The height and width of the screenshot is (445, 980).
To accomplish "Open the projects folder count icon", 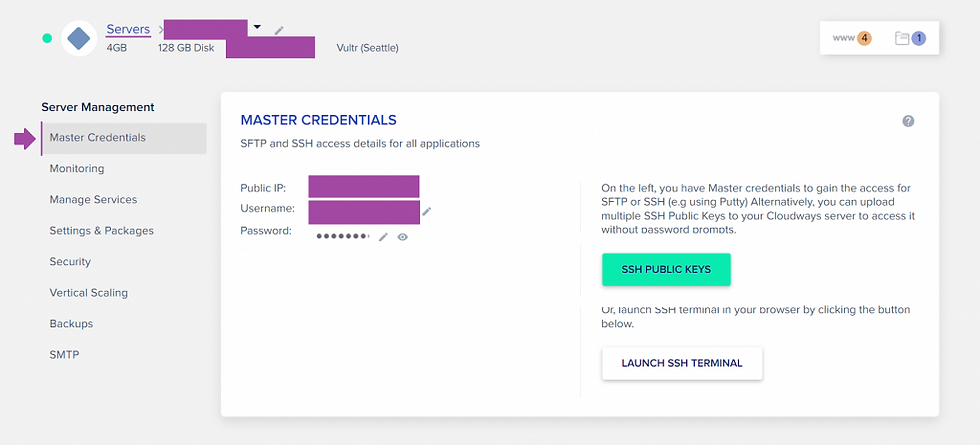I will point(910,39).
